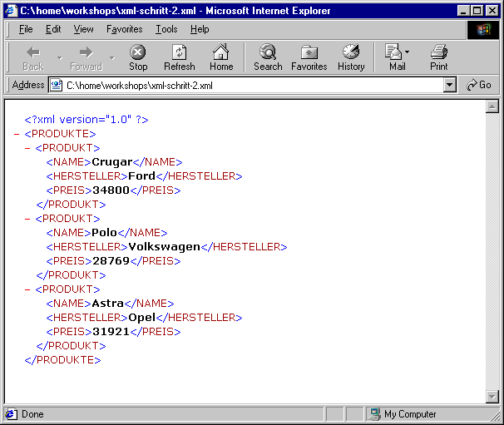Print the current document
Image resolution: width=504 pixels, height=425 pixels.
tap(439, 58)
